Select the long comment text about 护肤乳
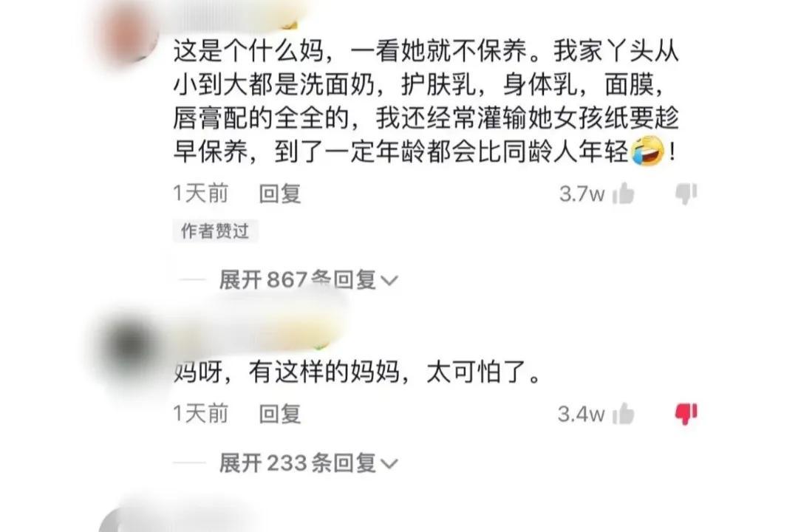The width and height of the screenshot is (798, 532). click(426, 100)
